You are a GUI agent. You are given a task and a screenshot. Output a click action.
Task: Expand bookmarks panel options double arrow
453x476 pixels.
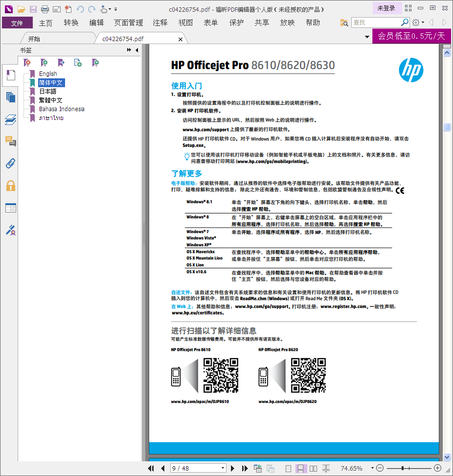pos(129,50)
